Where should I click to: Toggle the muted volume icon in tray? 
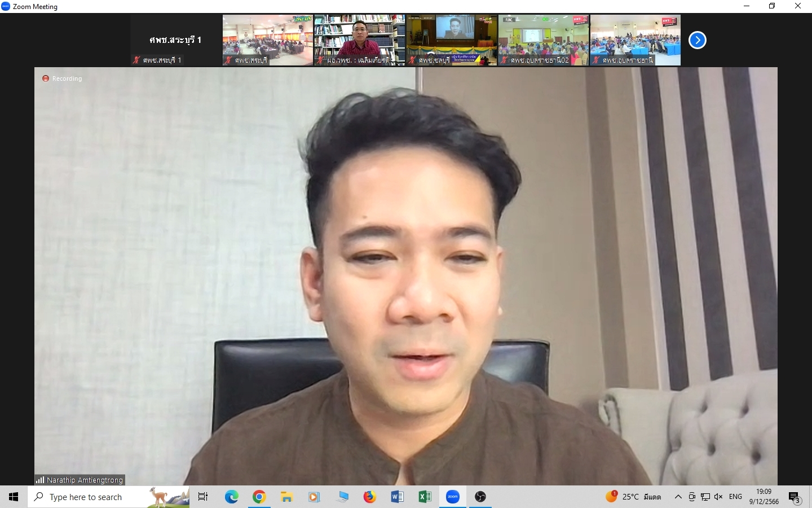pos(718,497)
